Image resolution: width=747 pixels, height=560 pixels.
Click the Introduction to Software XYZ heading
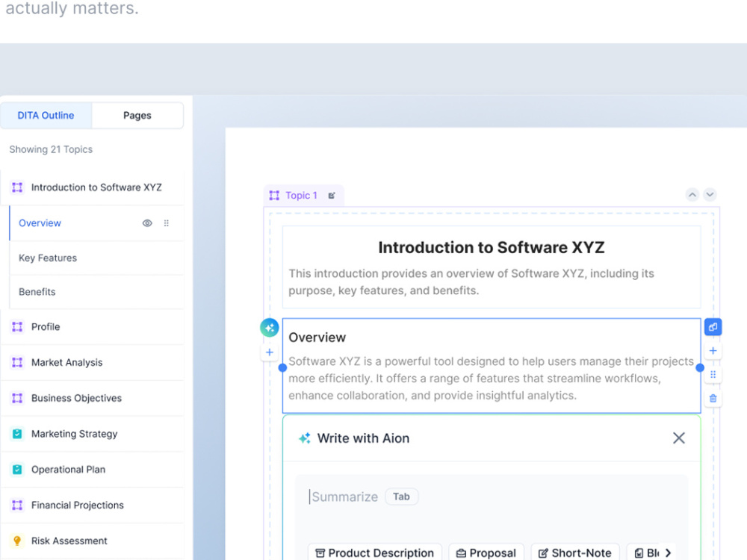pyautogui.click(x=492, y=248)
